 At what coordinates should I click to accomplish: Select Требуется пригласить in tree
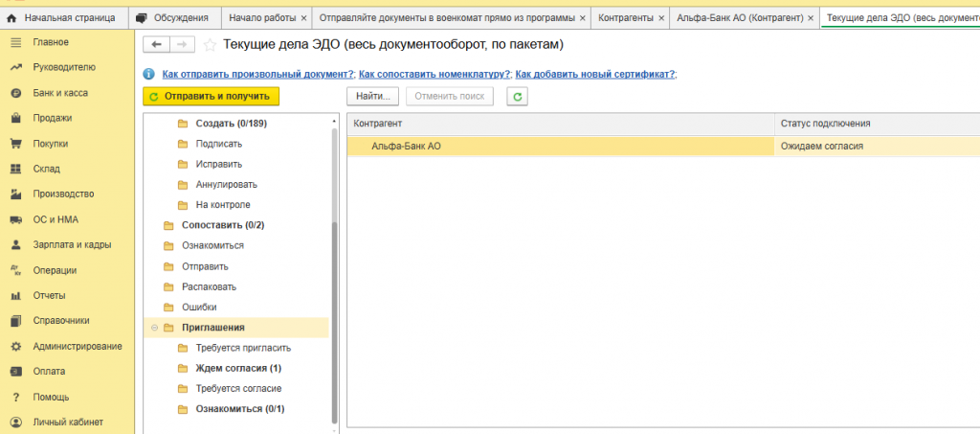(x=243, y=348)
